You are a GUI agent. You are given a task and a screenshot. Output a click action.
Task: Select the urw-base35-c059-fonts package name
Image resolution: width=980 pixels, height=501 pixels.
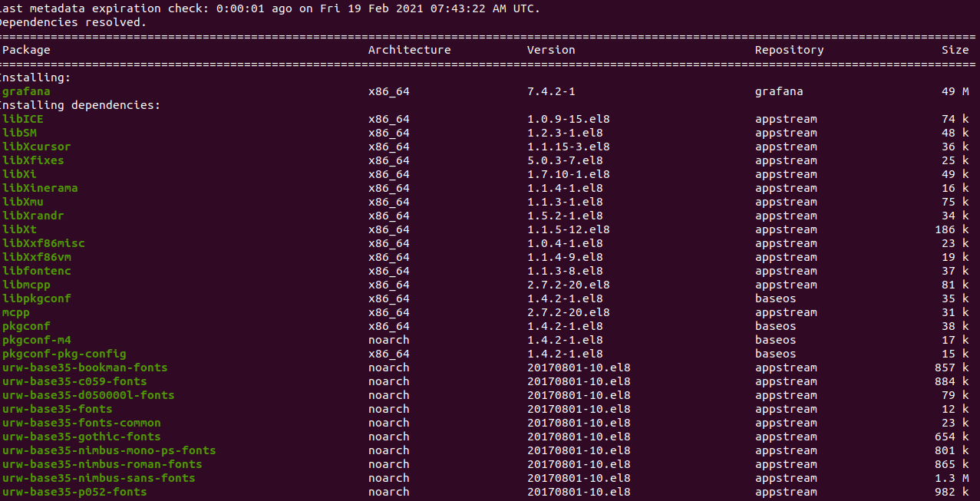pyautogui.click(x=74, y=381)
